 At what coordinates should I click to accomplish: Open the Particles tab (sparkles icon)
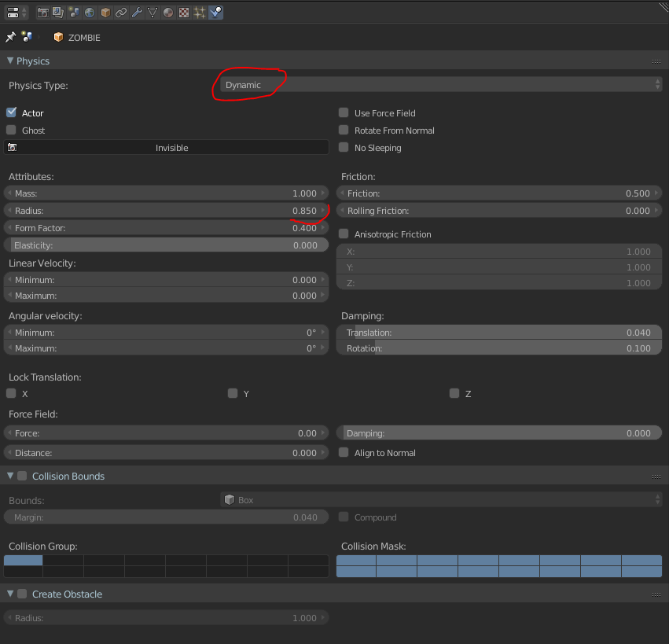[x=200, y=13]
